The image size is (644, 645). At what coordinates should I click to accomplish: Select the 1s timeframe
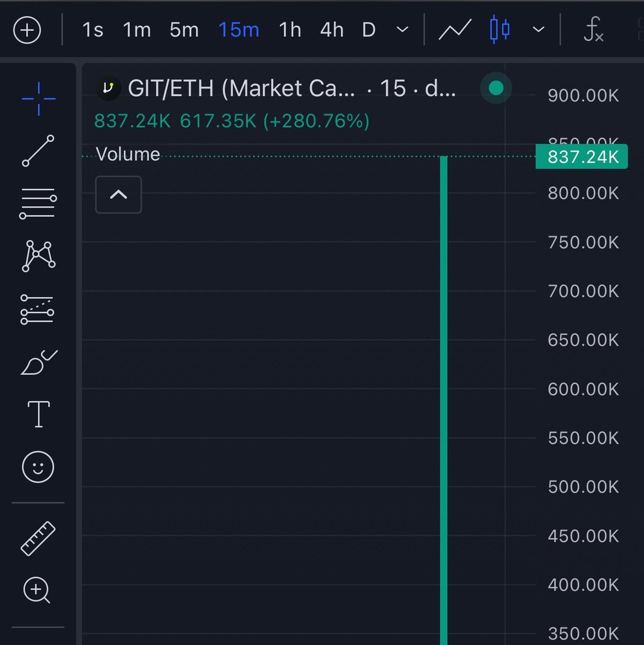point(92,30)
